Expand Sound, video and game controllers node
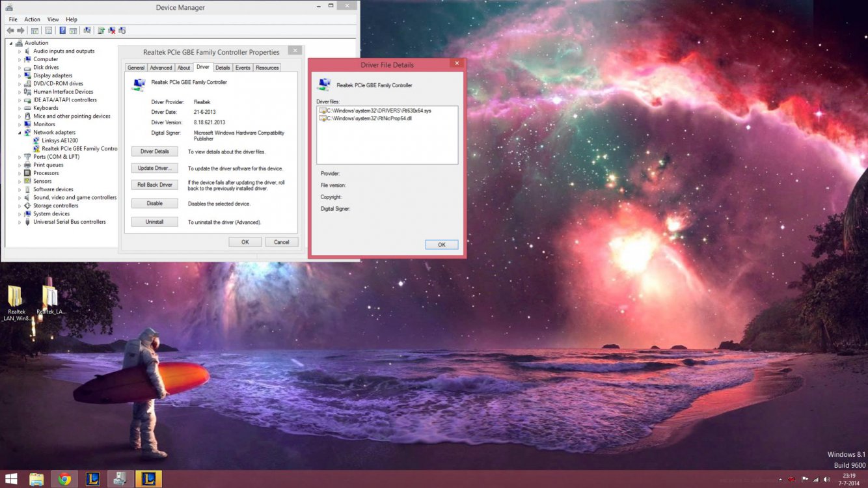This screenshot has height=488, width=868. [20, 198]
